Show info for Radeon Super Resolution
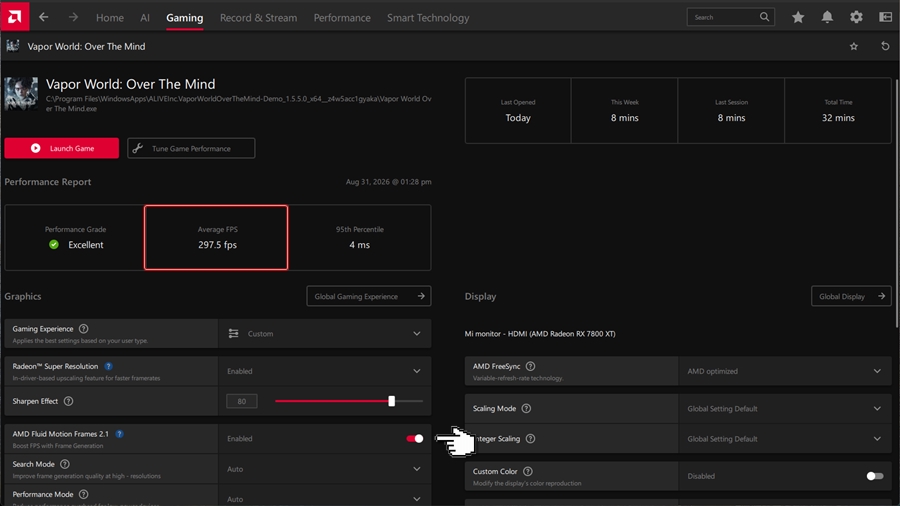This screenshot has width=900, height=506. [108, 366]
